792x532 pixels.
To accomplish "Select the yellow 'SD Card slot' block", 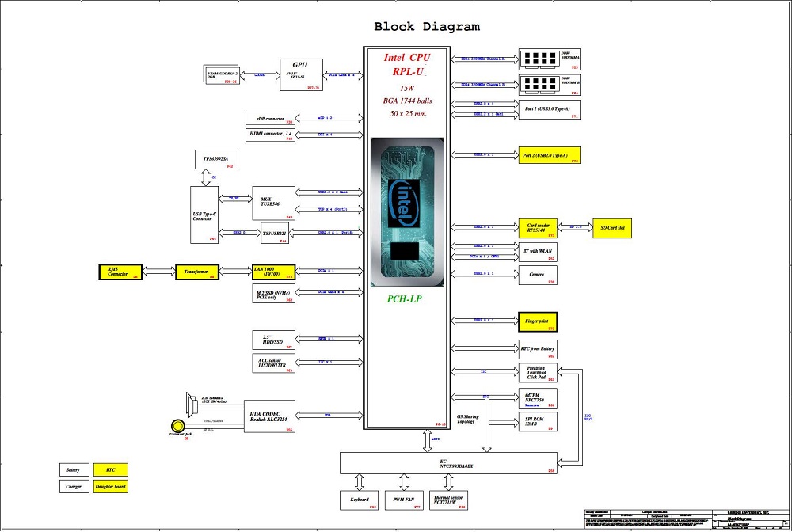I will 612,228.
